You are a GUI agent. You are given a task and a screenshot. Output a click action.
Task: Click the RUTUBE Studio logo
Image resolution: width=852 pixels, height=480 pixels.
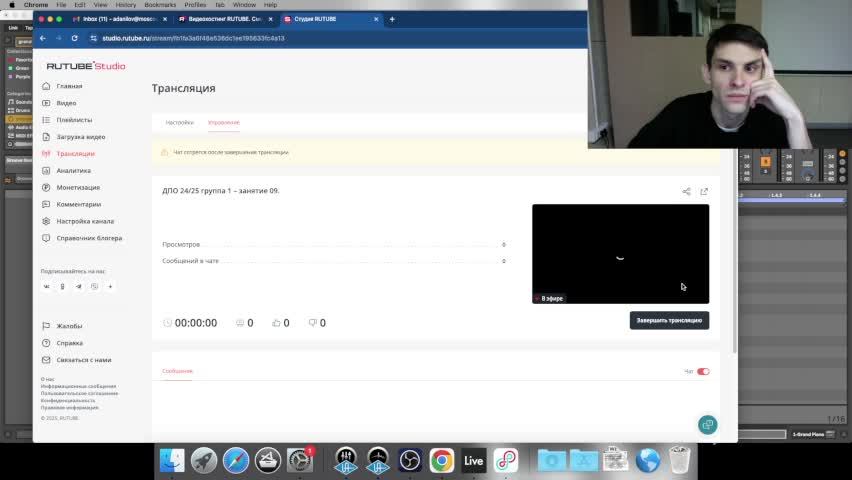(86, 66)
